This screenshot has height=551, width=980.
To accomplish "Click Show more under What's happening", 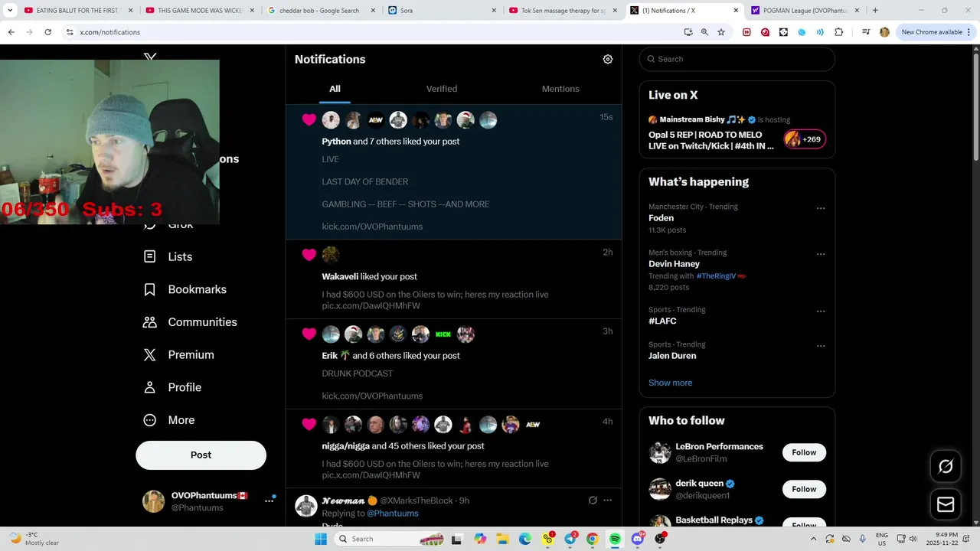I will [x=670, y=383].
